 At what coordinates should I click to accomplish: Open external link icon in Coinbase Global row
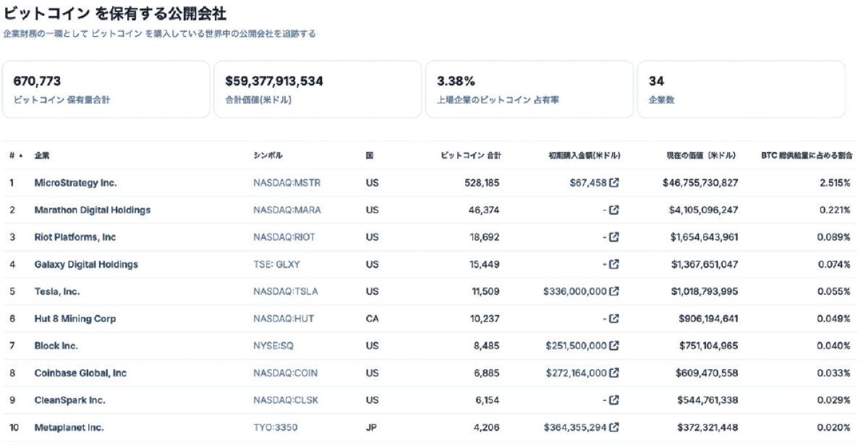click(614, 373)
